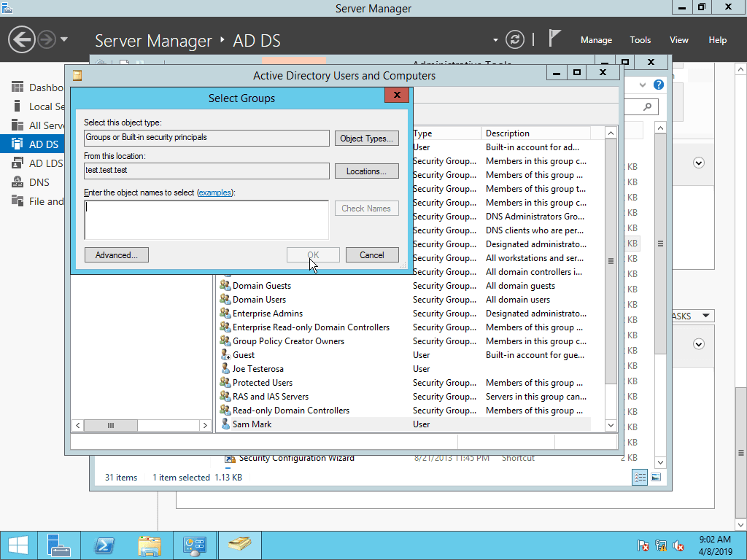Select Enterprise Read-only Domain Controllers row
Image resolution: width=747 pixels, height=560 pixels.
[x=405, y=327]
